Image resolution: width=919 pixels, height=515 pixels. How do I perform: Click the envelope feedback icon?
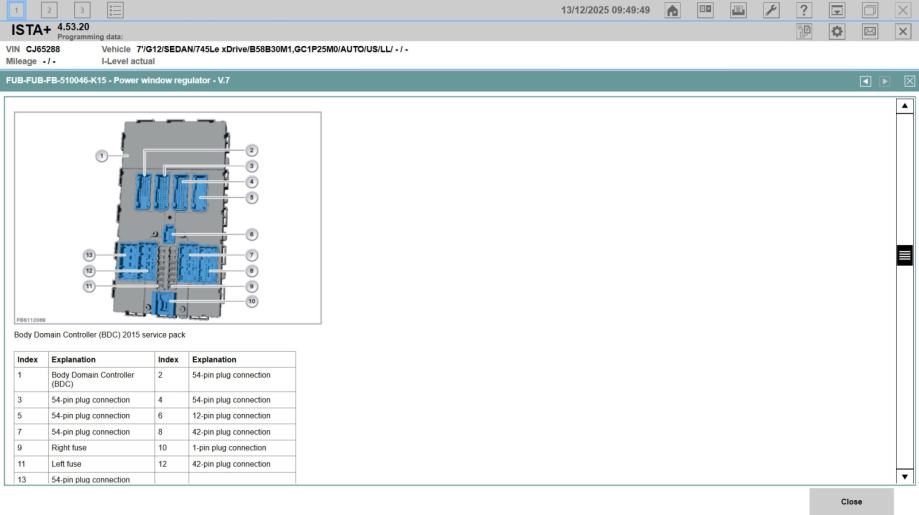pyautogui.click(x=870, y=32)
